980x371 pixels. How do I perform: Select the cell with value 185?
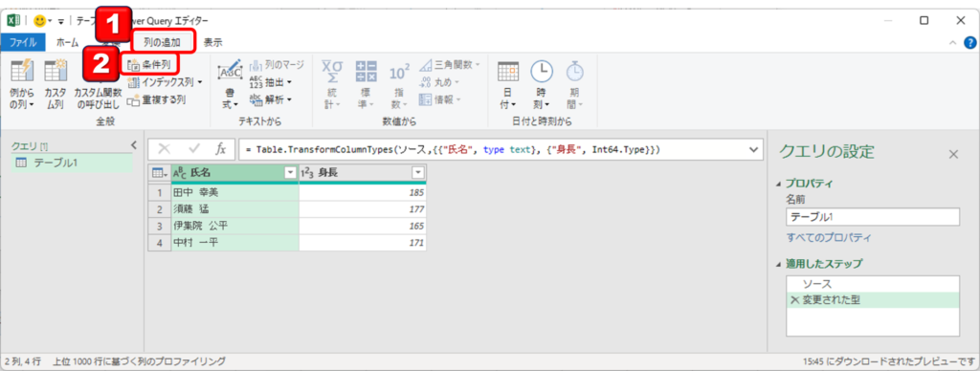[363, 192]
